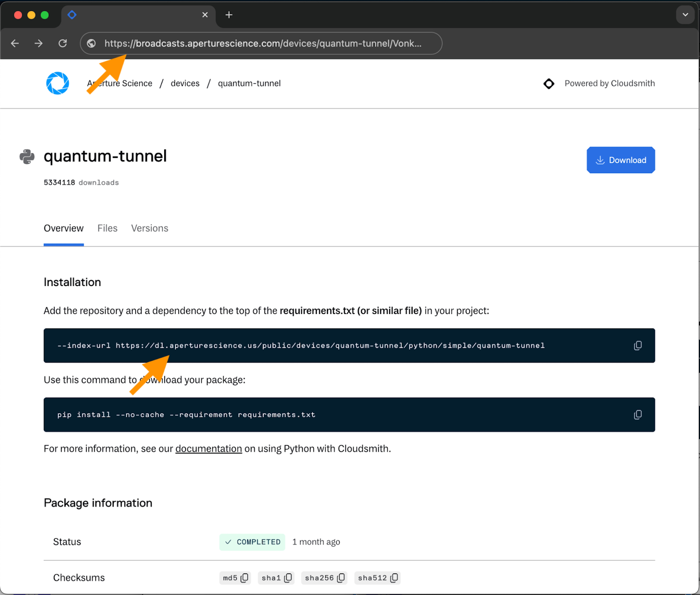Image resolution: width=700 pixels, height=595 pixels.
Task: Open the Aperture Science breadcrumb
Action: click(119, 83)
